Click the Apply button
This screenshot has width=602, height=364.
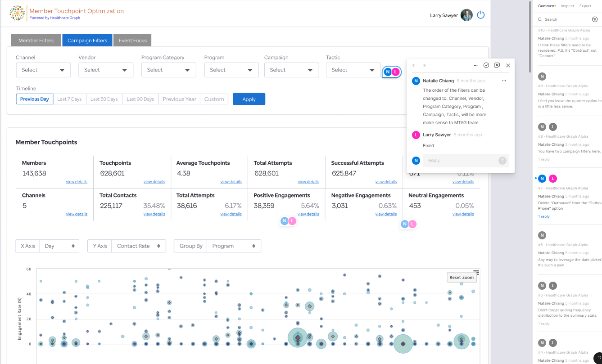tap(249, 99)
